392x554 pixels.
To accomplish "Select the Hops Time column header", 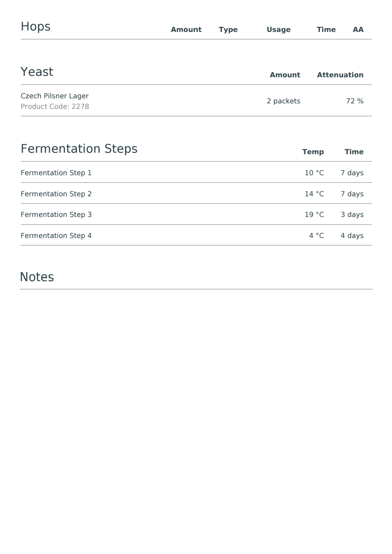I will (x=326, y=30).
